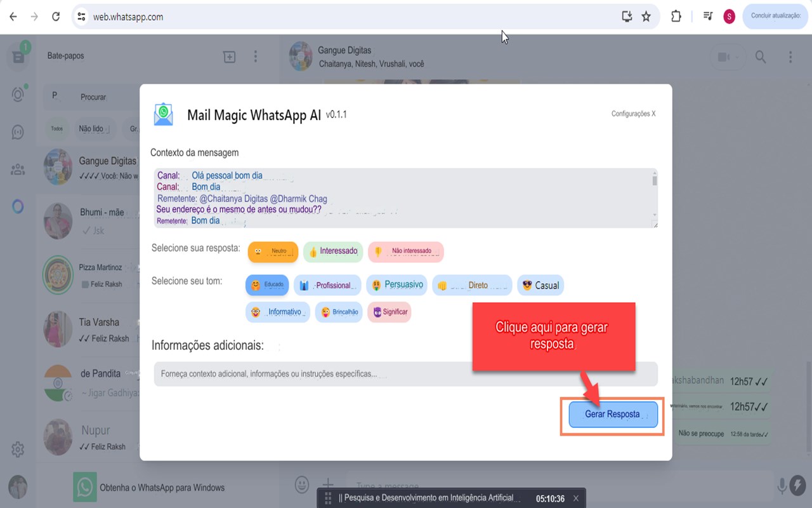This screenshot has width=812, height=508.
Task: Go forward in browser history
Action: [34, 17]
